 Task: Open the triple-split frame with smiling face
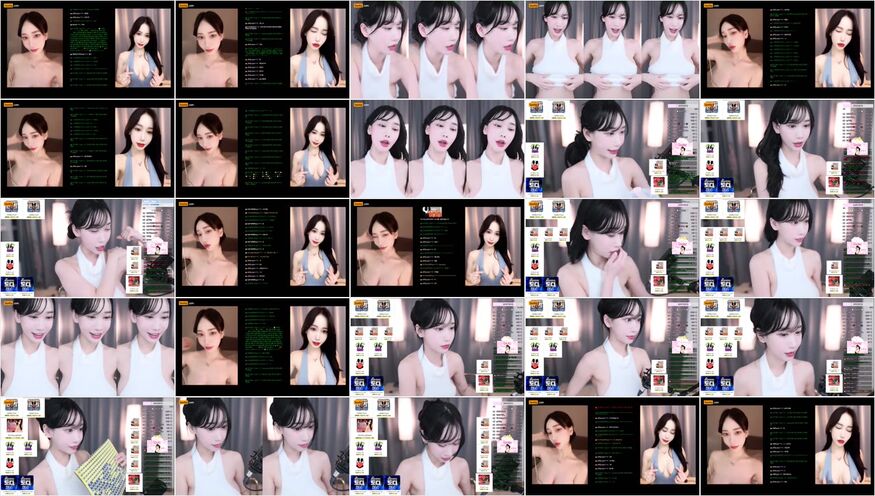click(87, 346)
